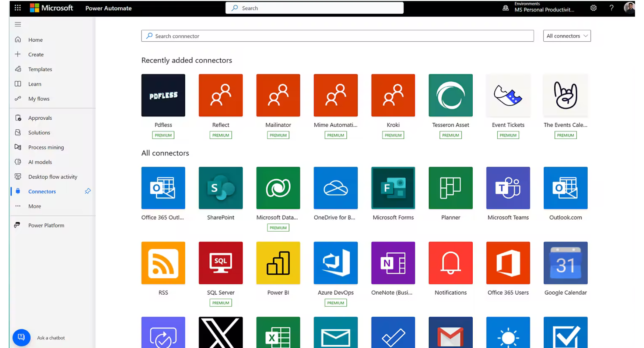Open the Reflect connector icon
Screen dimensions: 644x348
point(221,95)
